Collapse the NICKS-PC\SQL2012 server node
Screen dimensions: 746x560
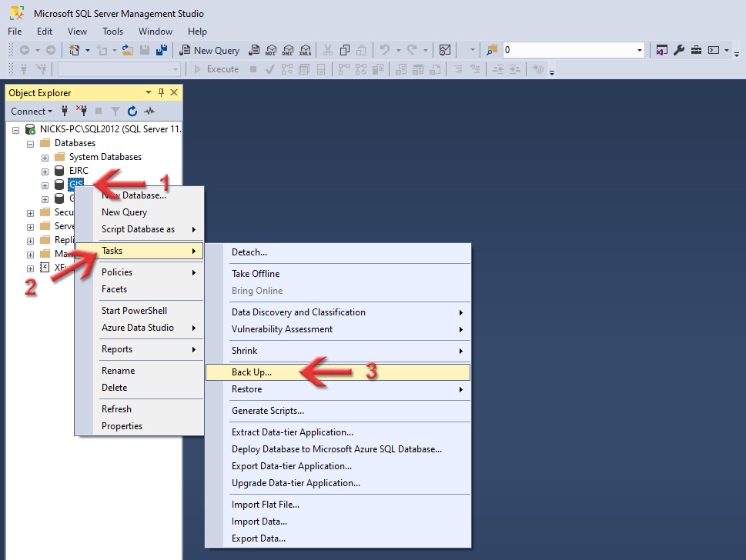coord(15,130)
